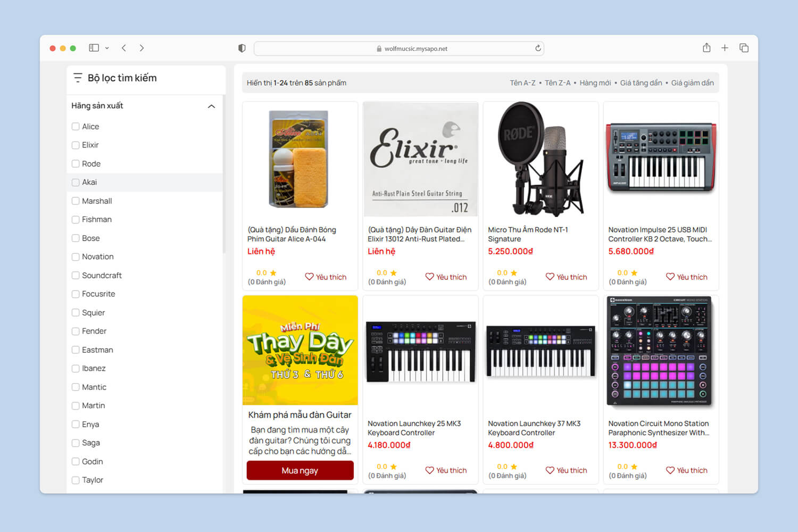Screen dimensions: 798x532
Task: Open a new tab with the plus icon
Action: 725,48
